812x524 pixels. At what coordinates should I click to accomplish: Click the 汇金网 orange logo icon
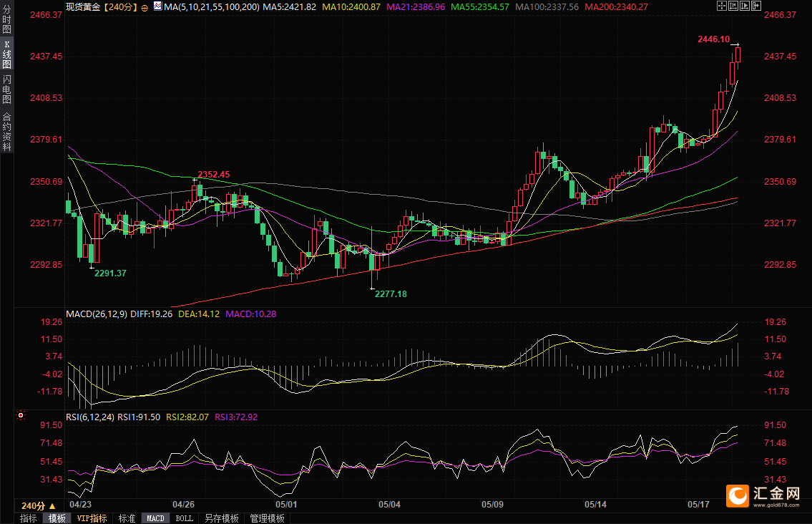pyautogui.click(x=738, y=494)
